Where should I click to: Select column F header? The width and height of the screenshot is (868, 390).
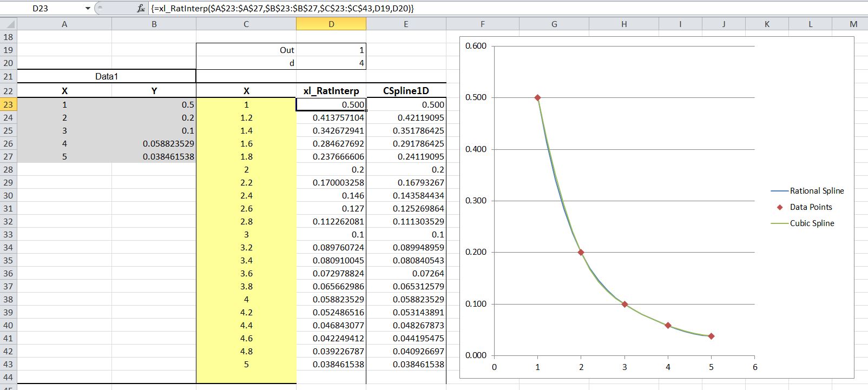[x=482, y=24]
